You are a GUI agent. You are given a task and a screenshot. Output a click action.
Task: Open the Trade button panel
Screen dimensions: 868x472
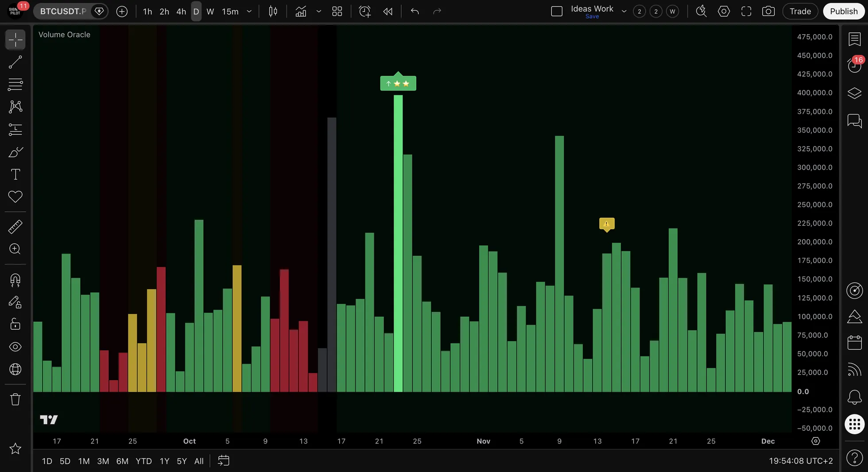coord(800,12)
